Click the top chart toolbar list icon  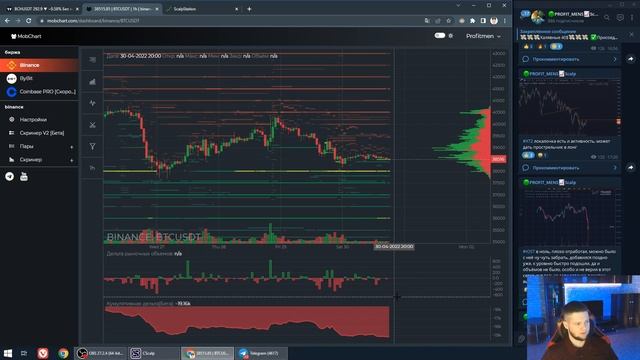pyautogui.click(x=93, y=60)
